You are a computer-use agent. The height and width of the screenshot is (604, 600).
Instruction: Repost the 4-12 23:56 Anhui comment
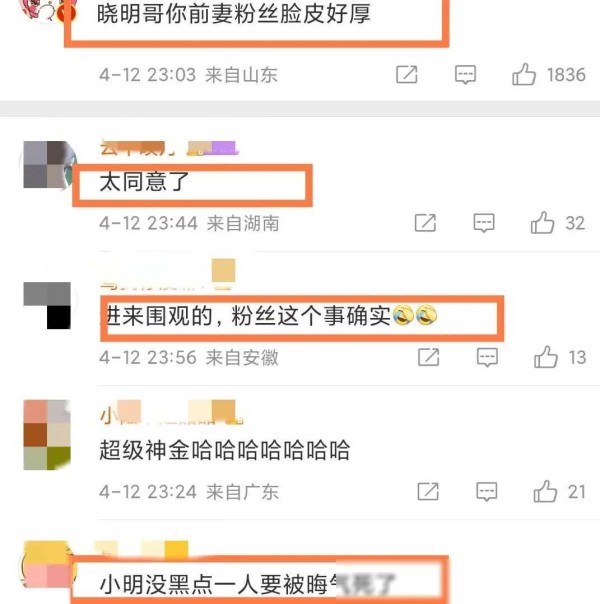429,357
